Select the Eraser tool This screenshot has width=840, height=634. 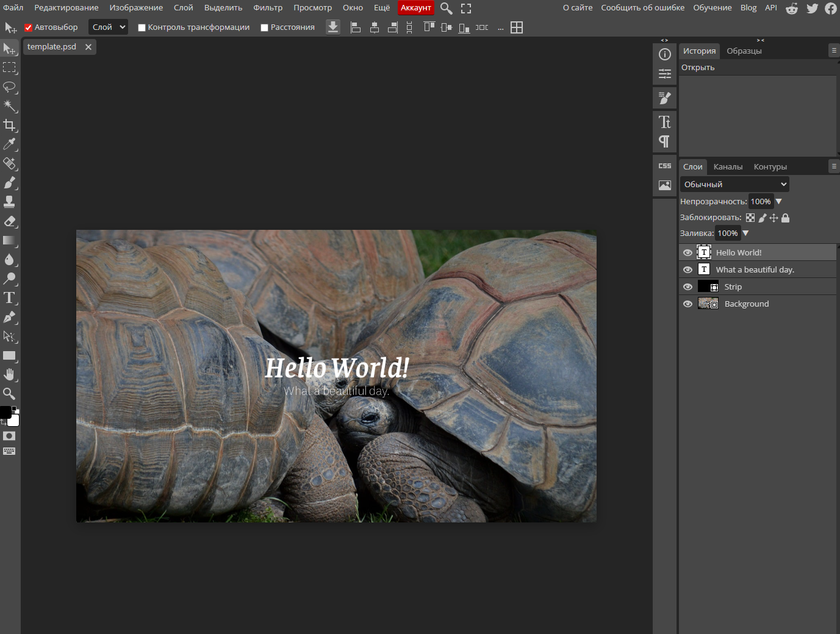pyautogui.click(x=10, y=221)
